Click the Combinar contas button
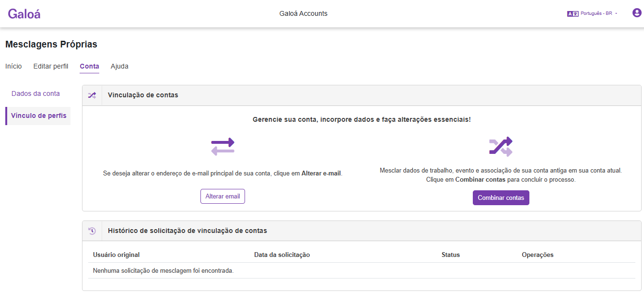This screenshot has height=302, width=644. pos(501,198)
